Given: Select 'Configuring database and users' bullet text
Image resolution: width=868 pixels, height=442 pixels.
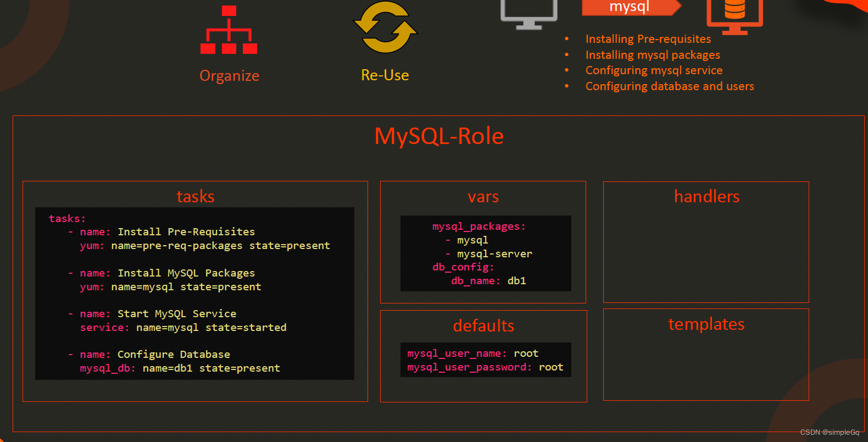Looking at the screenshot, I should 670,86.
